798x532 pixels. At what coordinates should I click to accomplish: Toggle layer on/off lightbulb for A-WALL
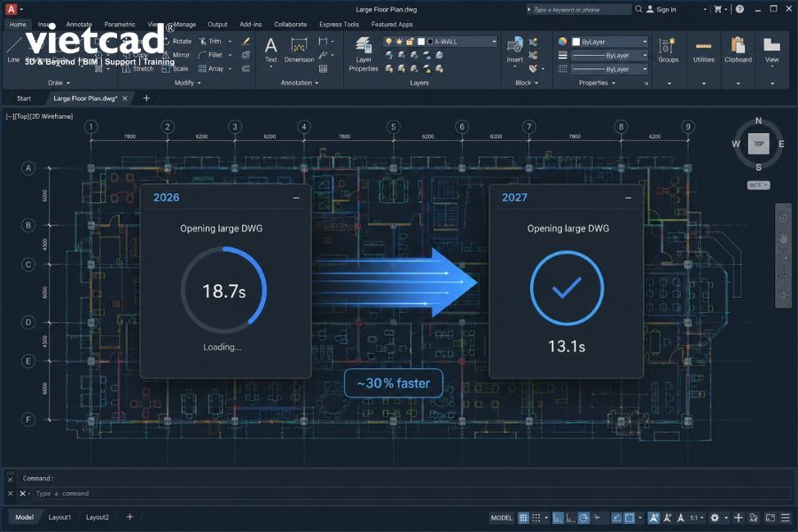coord(389,42)
